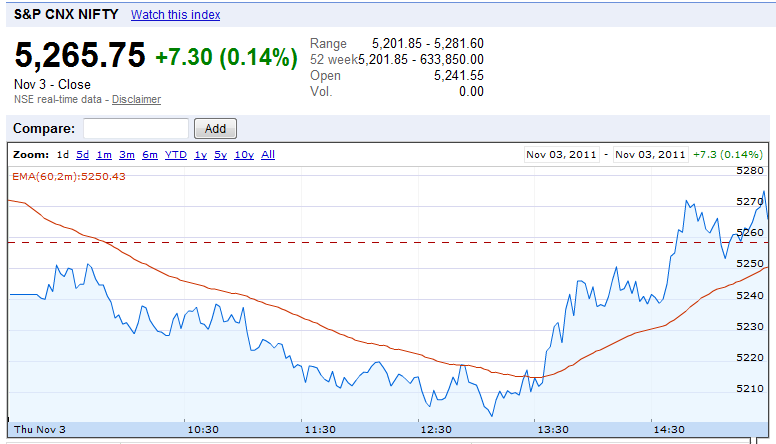
Task: Click the 5210 price axis label
Action: coord(750,388)
